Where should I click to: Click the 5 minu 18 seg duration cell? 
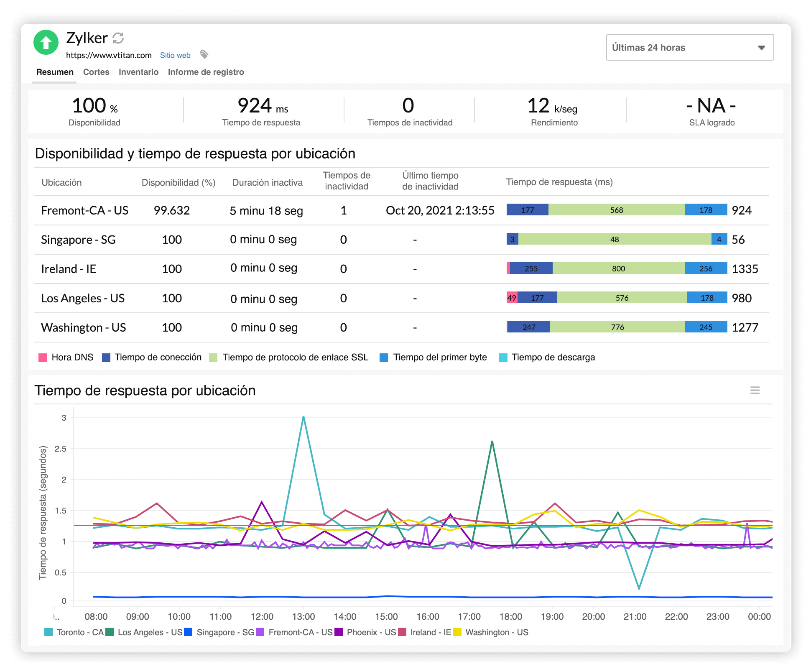click(x=266, y=211)
